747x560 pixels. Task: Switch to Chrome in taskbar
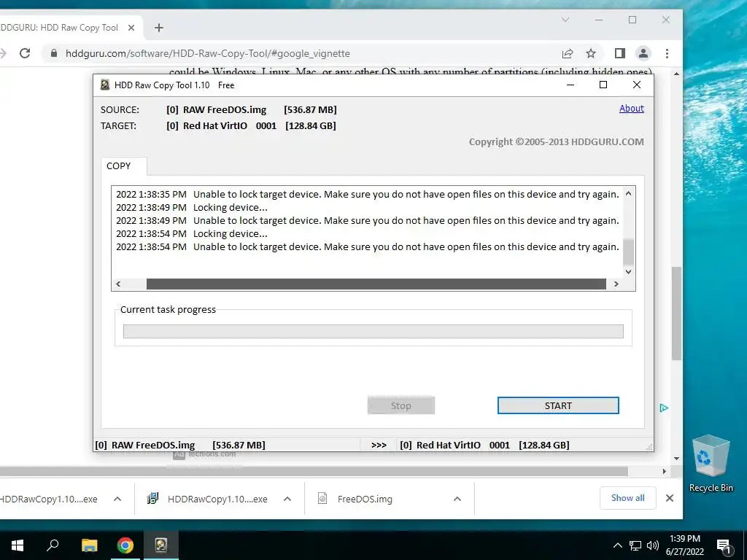(x=125, y=545)
